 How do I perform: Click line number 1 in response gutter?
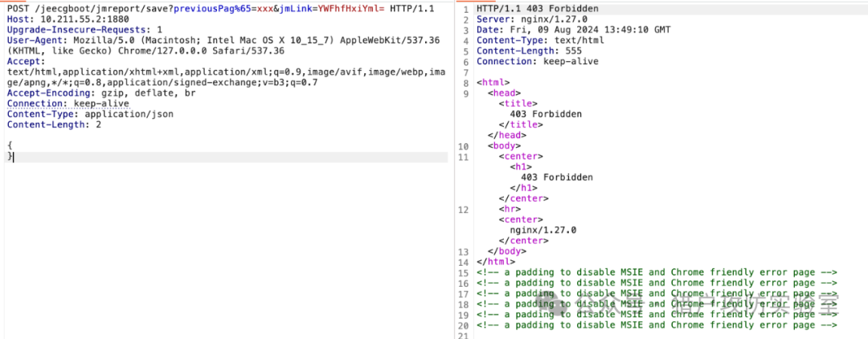point(465,9)
